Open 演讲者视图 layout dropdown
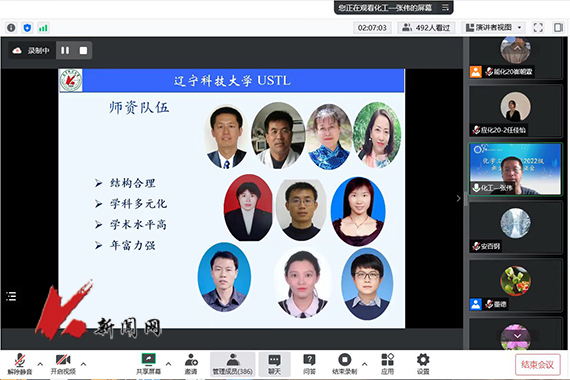Image resolution: width=570 pixels, height=380 pixels. pos(493,28)
